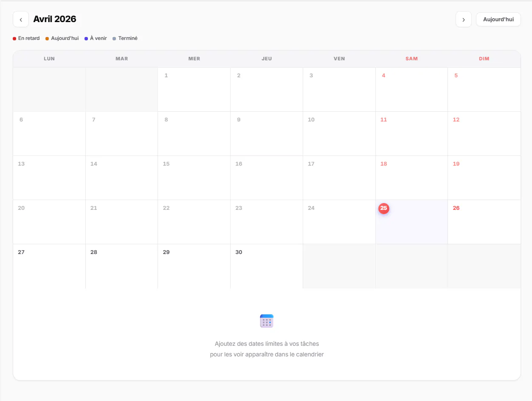This screenshot has height=401, width=532.
Task: Select Saturday the 11th
Action: [x=411, y=133]
